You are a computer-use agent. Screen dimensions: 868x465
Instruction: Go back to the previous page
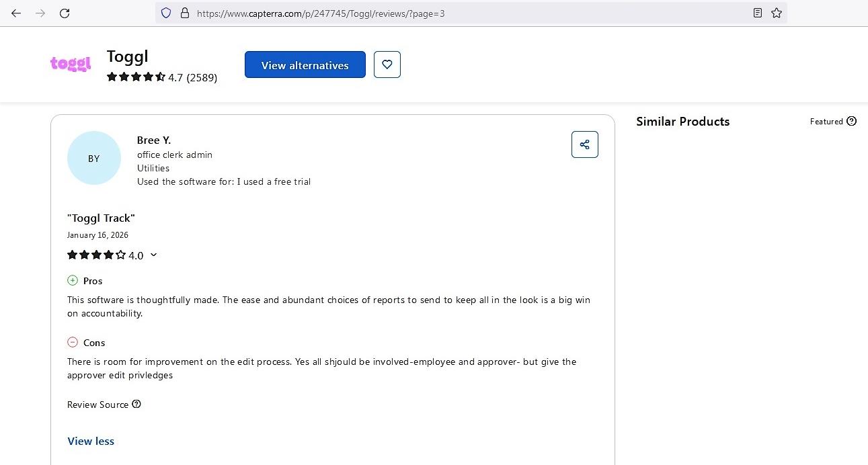point(16,13)
